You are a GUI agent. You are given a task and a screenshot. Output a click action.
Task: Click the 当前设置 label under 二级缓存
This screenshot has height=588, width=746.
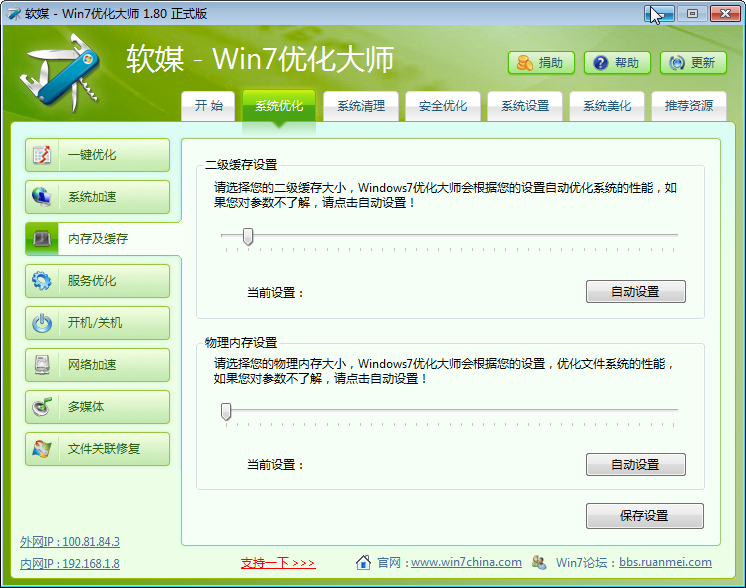pos(275,293)
